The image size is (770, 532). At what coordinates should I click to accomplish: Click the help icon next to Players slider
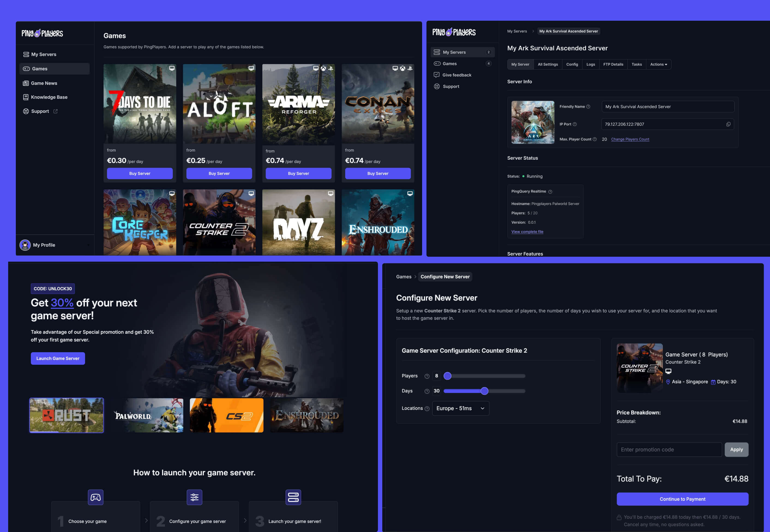pos(427,376)
